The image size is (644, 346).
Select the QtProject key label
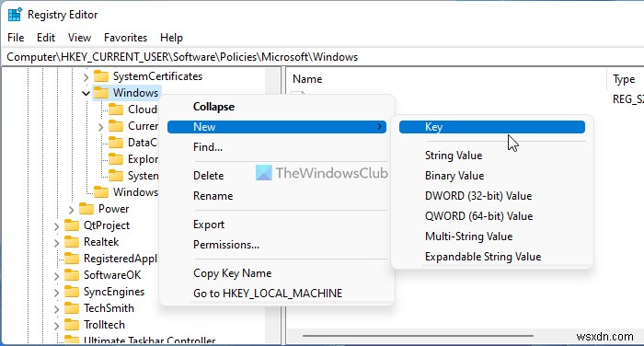point(107,225)
